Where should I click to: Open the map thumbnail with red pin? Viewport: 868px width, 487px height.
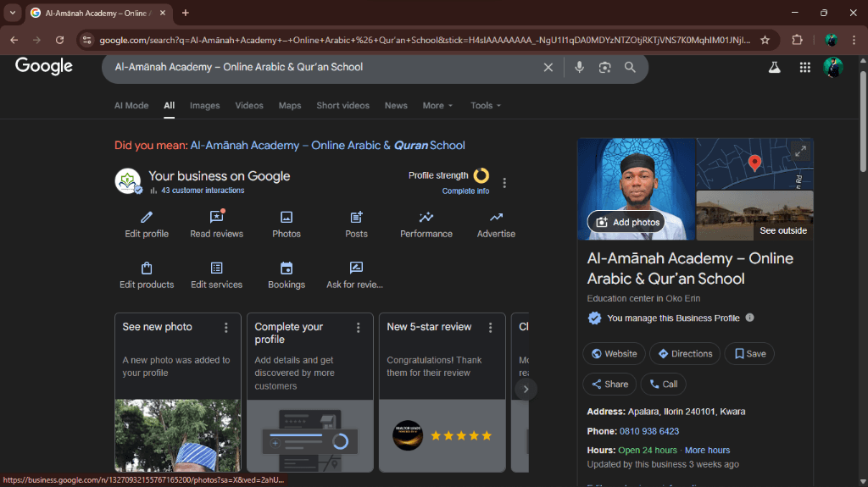tap(754, 163)
